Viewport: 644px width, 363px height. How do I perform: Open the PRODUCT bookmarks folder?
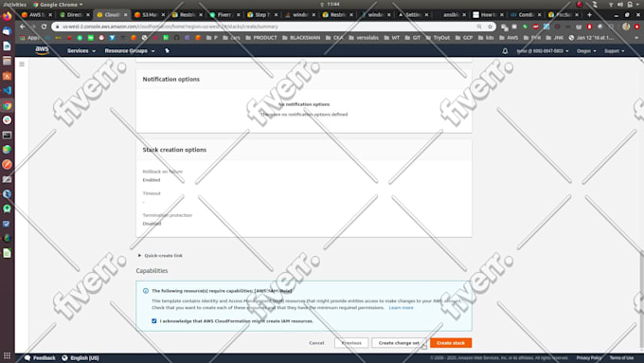[x=261, y=37]
